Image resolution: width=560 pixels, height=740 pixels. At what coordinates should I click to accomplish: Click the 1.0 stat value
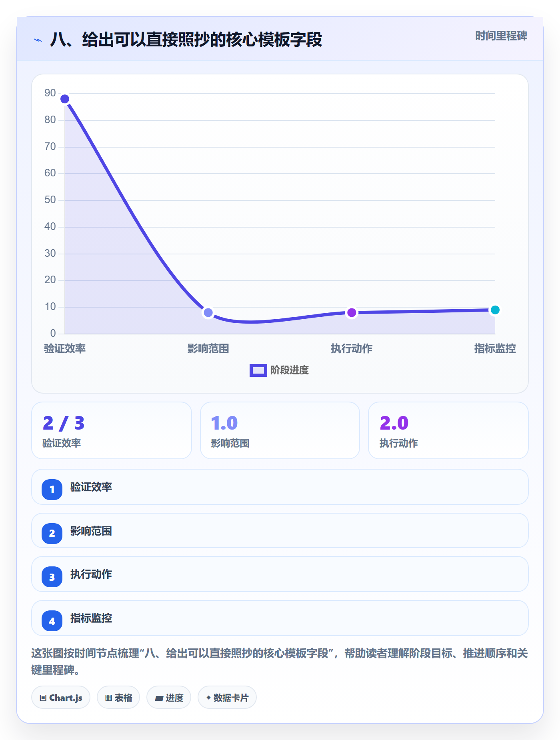(224, 423)
